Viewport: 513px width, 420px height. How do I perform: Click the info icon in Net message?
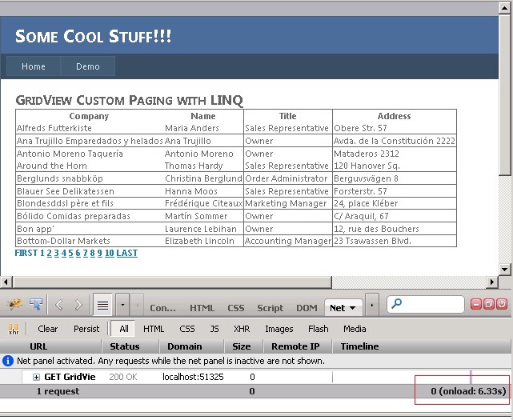(8, 361)
